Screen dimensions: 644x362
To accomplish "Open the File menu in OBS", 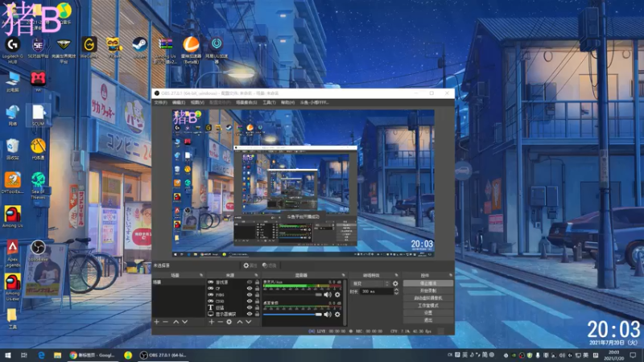I will coord(160,103).
